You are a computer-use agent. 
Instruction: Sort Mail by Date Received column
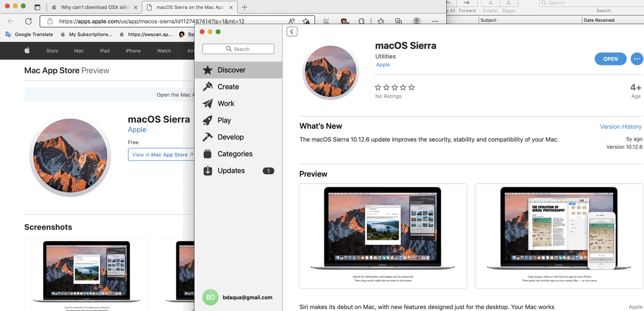(x=613, y=20)
